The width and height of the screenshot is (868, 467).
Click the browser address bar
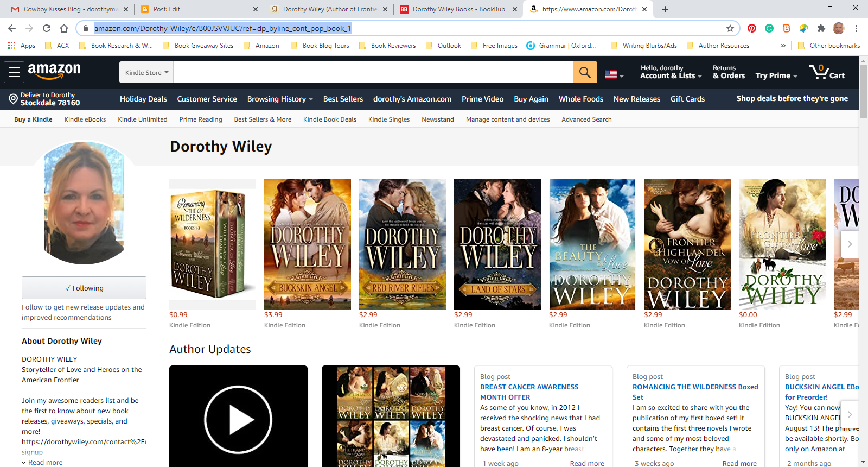pos(407,28)
